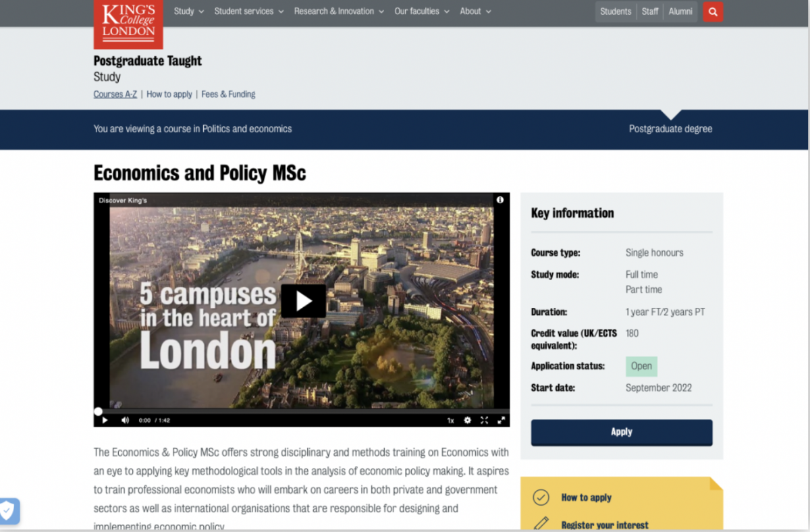810x532 pixels.
Task: Open the Students link in top bar
Action: coord(616,11)
